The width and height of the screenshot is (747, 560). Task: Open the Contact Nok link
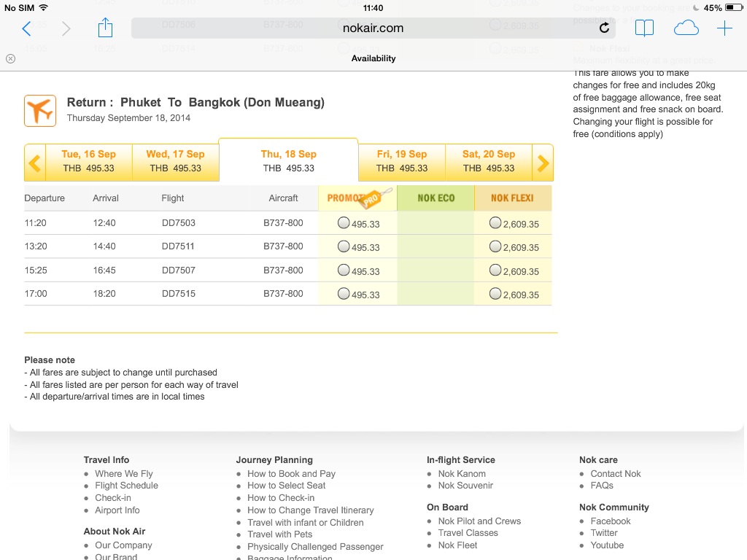click(x=616, y=474)
